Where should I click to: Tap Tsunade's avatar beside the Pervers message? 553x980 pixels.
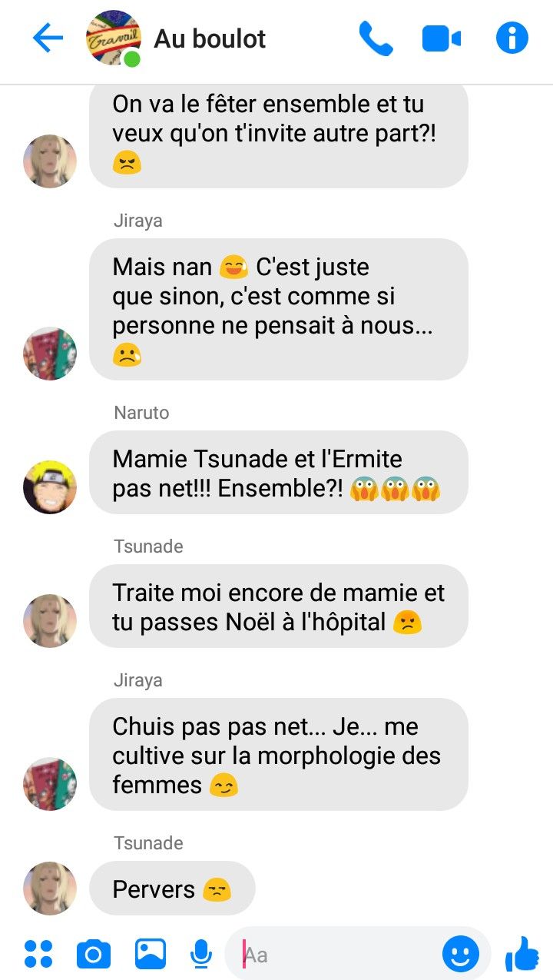point(50,889)
